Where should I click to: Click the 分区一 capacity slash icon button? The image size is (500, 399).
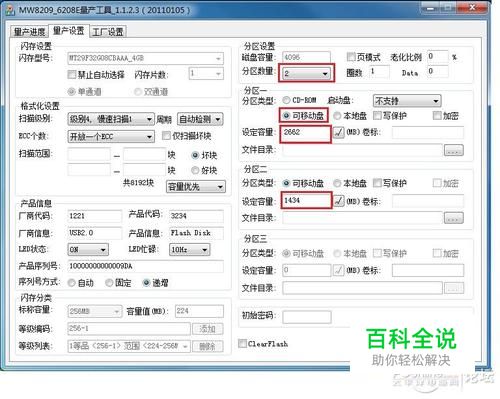coord(339,132)
